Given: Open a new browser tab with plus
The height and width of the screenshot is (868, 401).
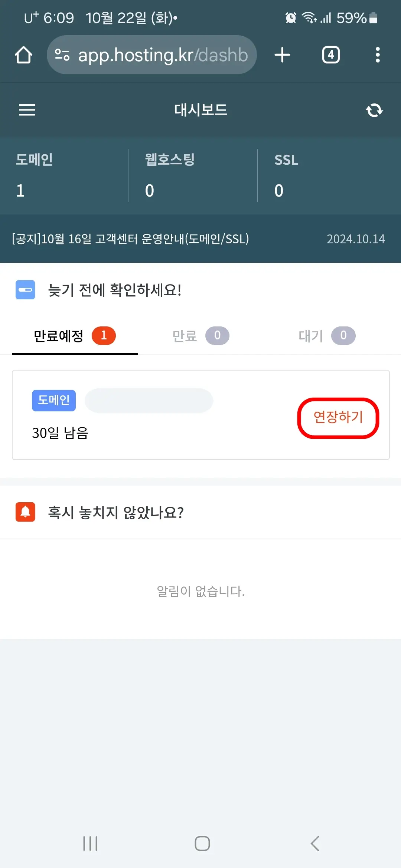Looking at the screenshot, I should pyautogui.click(x=282, y=55).
